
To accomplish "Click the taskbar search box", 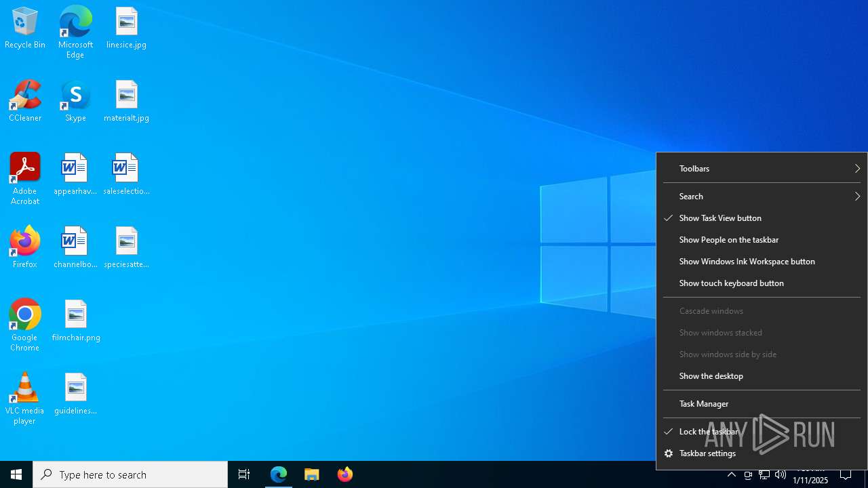I will pyautogui.click(x=130, y=474).
